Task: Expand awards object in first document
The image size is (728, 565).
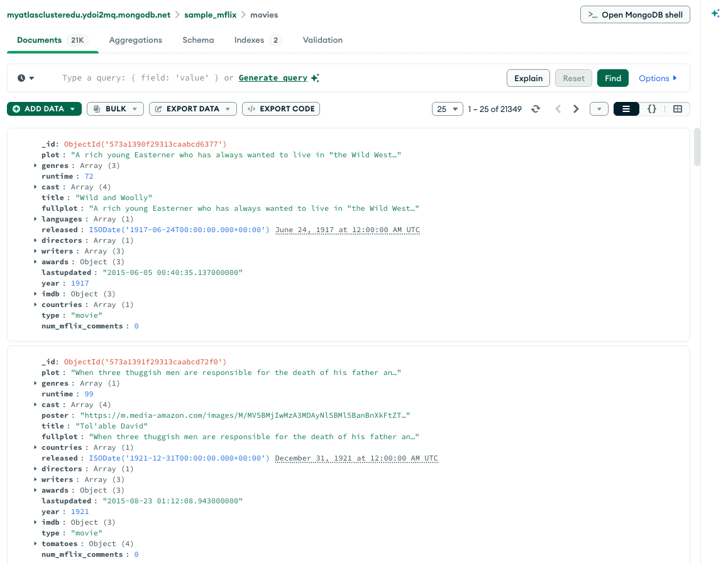Action: 35,262
